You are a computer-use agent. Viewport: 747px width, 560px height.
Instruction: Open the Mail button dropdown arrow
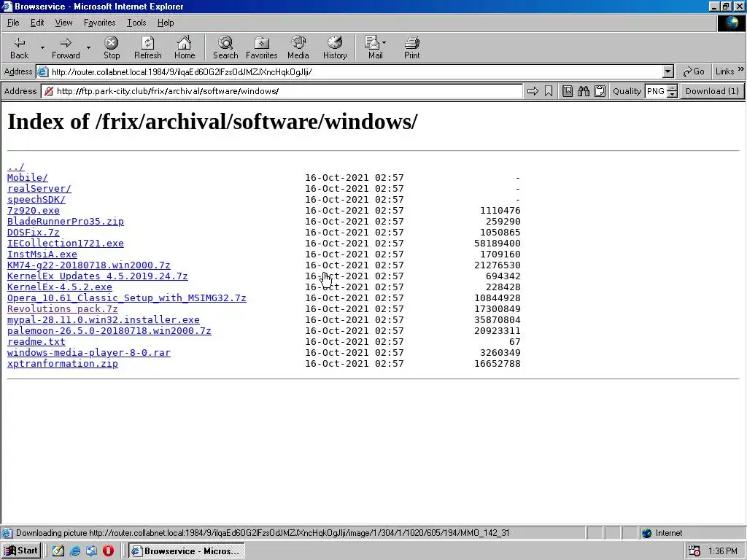384,42
